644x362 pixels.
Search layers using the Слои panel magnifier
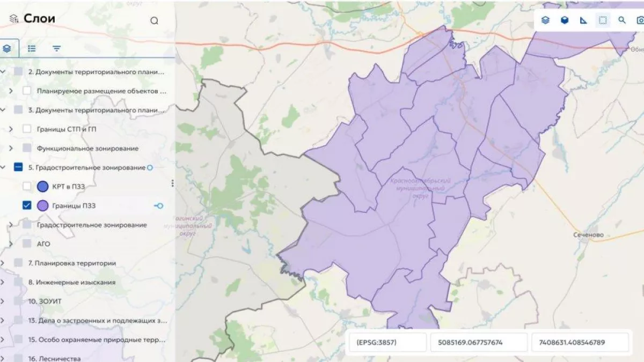[154, 21]
